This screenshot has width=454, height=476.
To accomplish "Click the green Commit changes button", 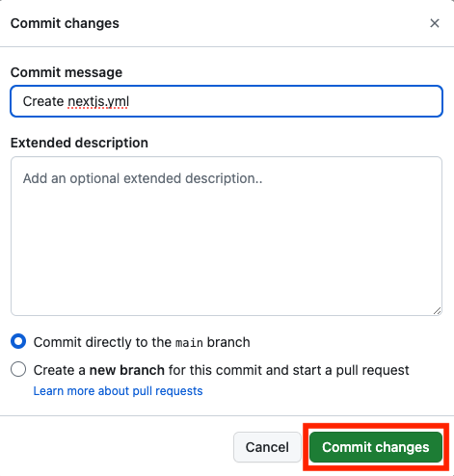I will click(376, 447).
